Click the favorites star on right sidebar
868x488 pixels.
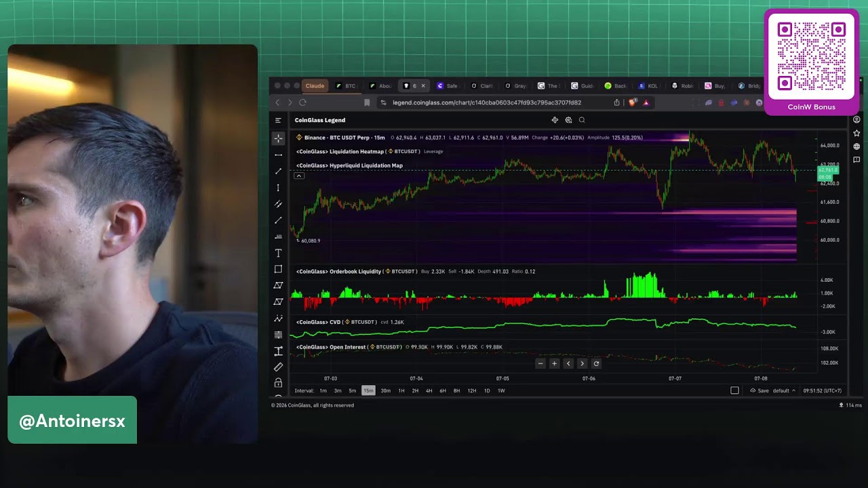[x=856, y=134]
